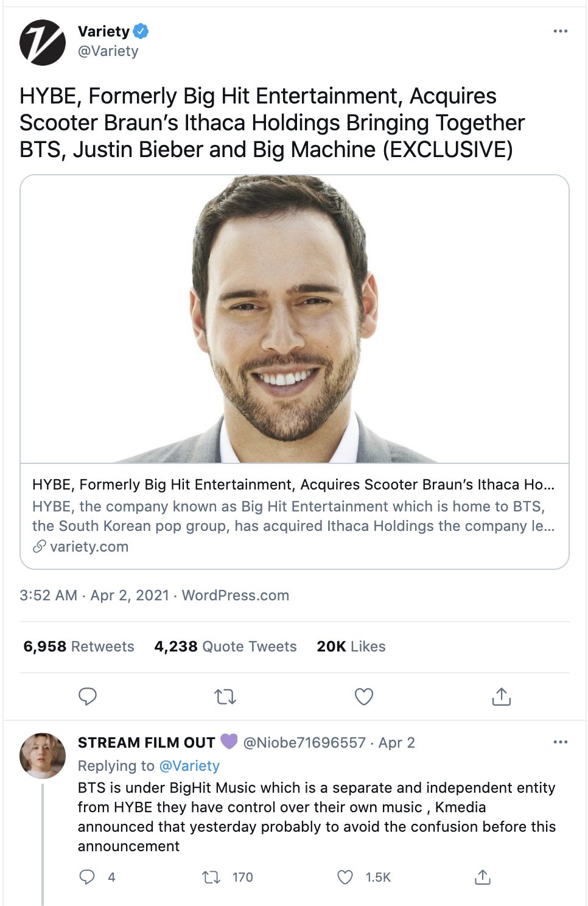Image resolution: width=588 pixels, height=906 pixels.
Task: Click the STREAM FILM OUT user avatar
Action: pyautogui.click(x=42, y=756)
